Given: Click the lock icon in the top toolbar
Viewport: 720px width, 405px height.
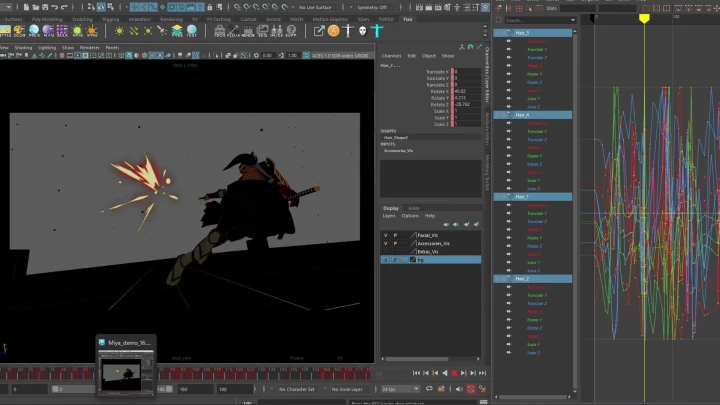Looking at the screenshot, I should pos(210,7).
